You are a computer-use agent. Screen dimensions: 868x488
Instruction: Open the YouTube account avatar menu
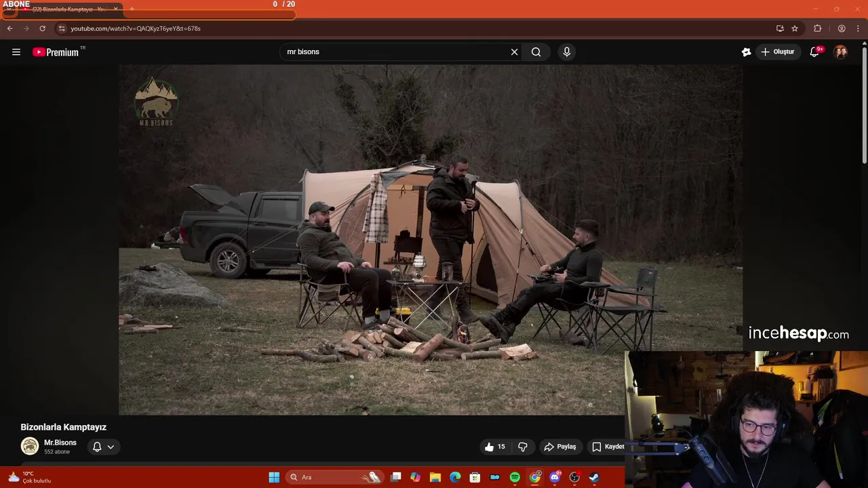point(840,52)
